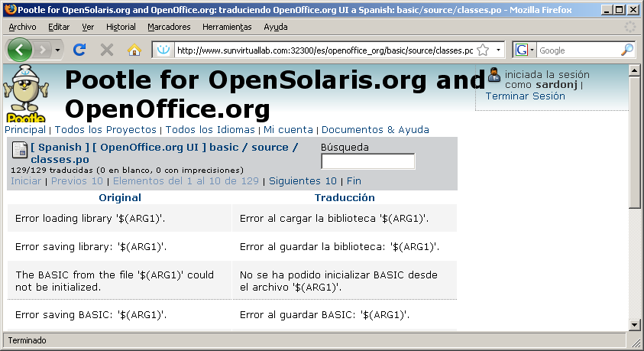Screen dimensions: 644x351
Task: Click the Previos 10 pagination link
Action: tap(77, 181)
